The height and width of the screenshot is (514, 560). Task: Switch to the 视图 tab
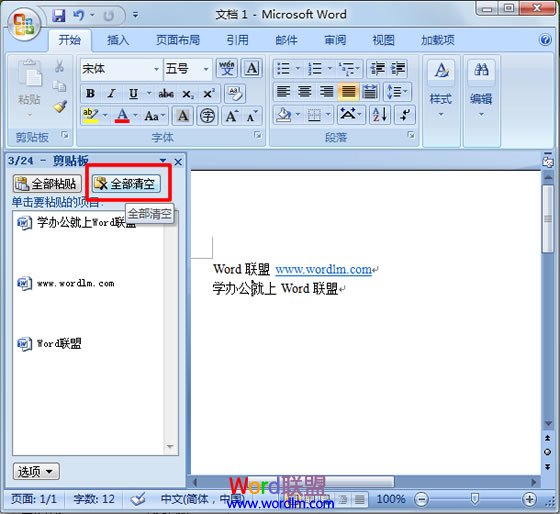(x=384, y=40)
